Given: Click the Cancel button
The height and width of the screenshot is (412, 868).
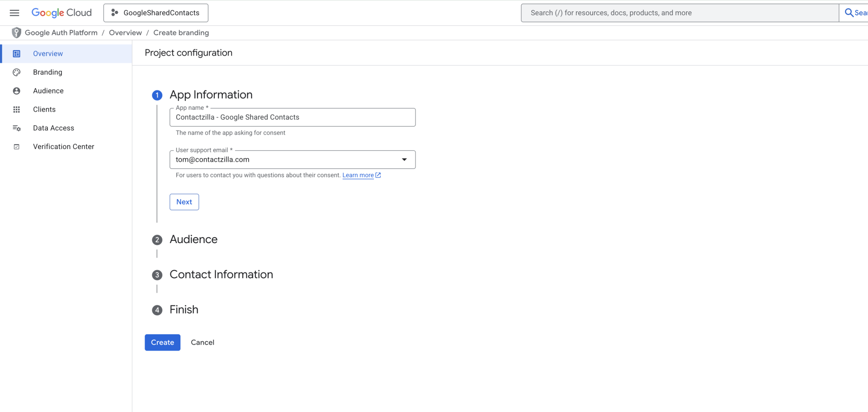Looking at the screenshot, I should pyautogui.click(x=203, y=342).
